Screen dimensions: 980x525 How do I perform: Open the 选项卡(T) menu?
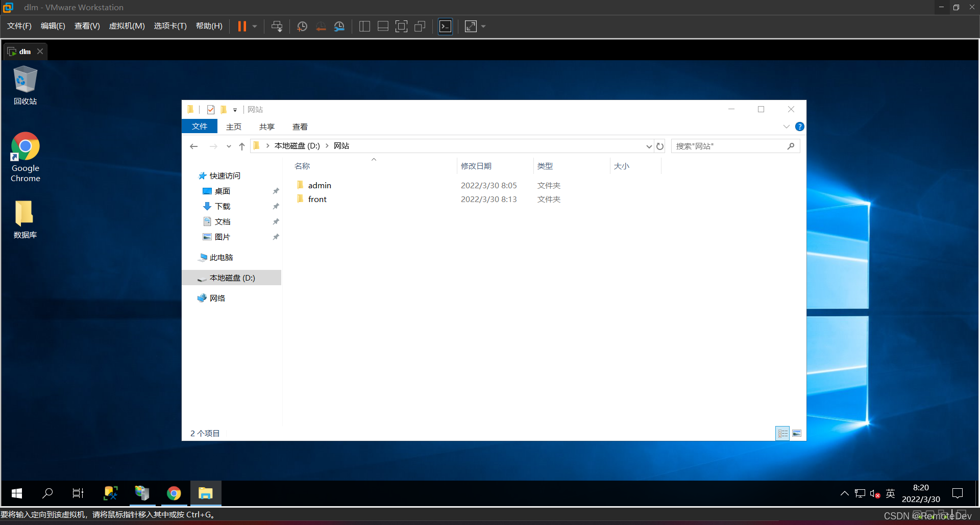tap(170, 26)
